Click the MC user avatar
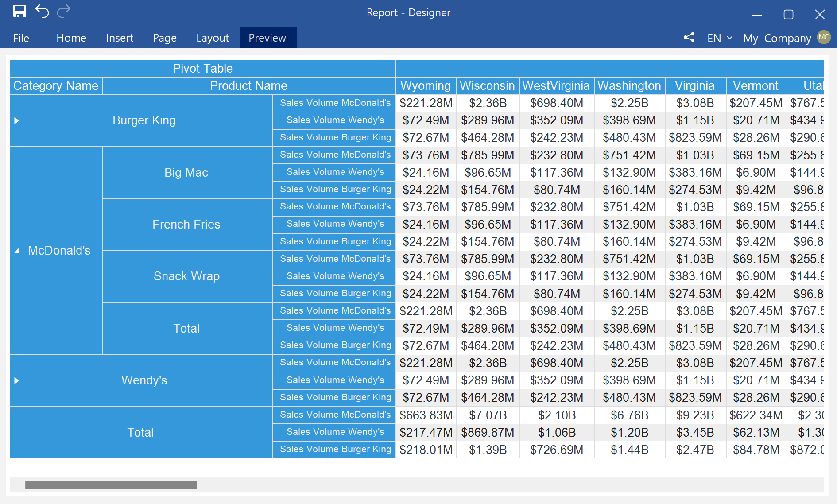This screenshot has height=504, width=837. [x=824, y=37]
